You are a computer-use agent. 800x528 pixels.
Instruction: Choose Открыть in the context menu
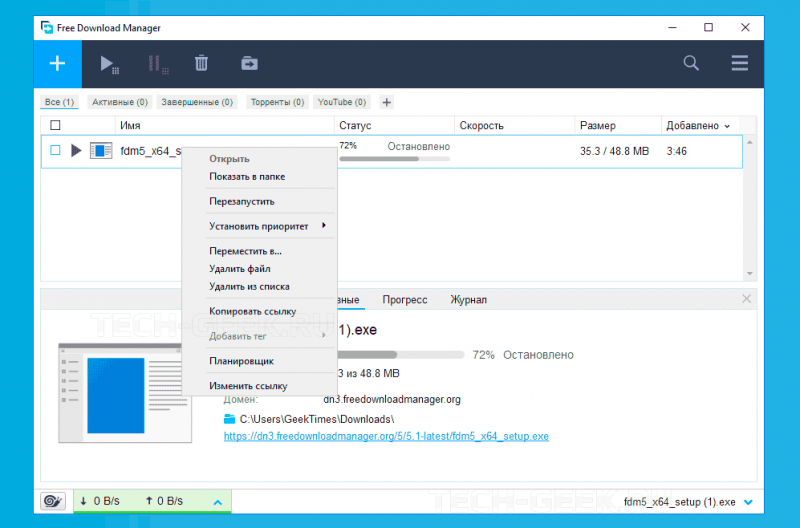[229, 159]
